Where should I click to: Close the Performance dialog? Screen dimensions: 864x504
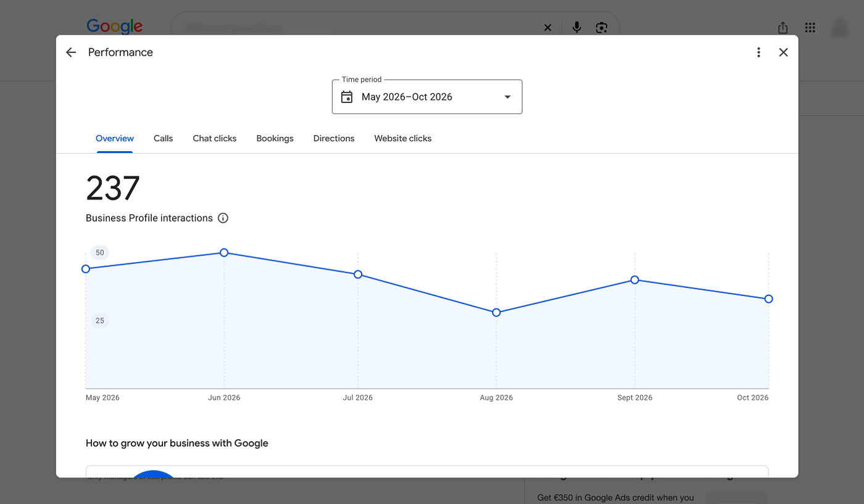pos(784,52)
